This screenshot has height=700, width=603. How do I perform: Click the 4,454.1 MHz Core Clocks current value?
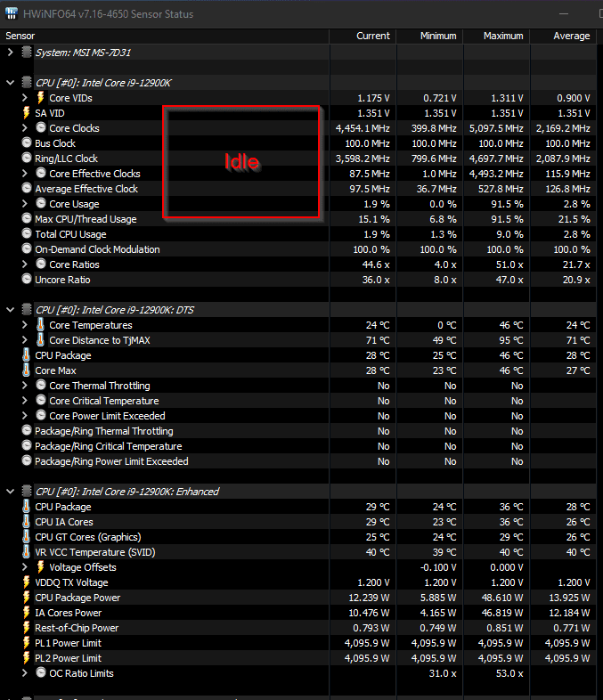click(363, 128)
